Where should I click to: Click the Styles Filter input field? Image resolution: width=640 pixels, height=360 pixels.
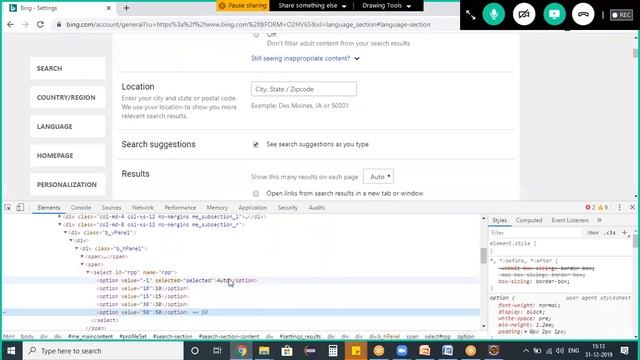click(x=536, y=233)
